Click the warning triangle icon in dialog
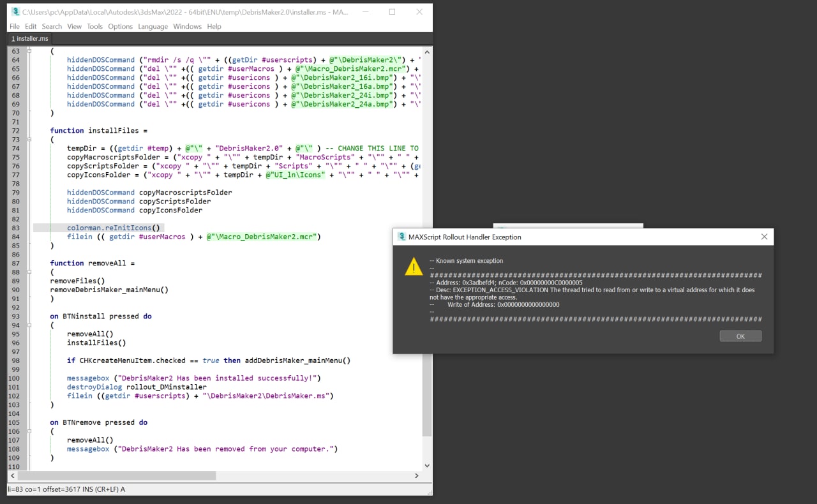Image resolution: width=817 pixels, height=504 pixels. pyautogui.click(x=414, y=267)
